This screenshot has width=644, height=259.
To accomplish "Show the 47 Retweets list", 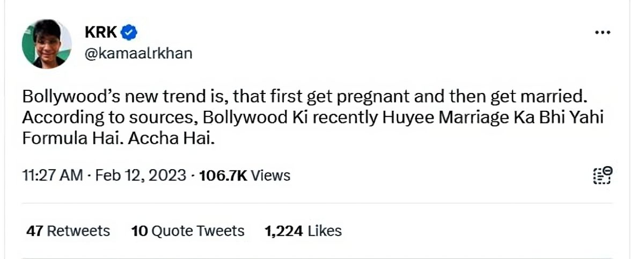I will [x=68, y=231].
